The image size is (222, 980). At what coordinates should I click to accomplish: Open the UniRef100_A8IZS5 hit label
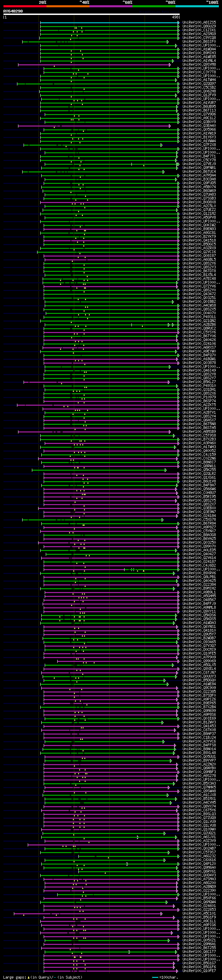pos(199,23)
